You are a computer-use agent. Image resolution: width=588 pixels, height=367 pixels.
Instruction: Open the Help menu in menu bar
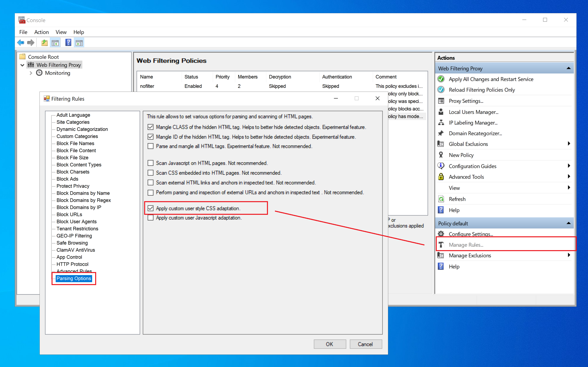[x=79, y=32]
